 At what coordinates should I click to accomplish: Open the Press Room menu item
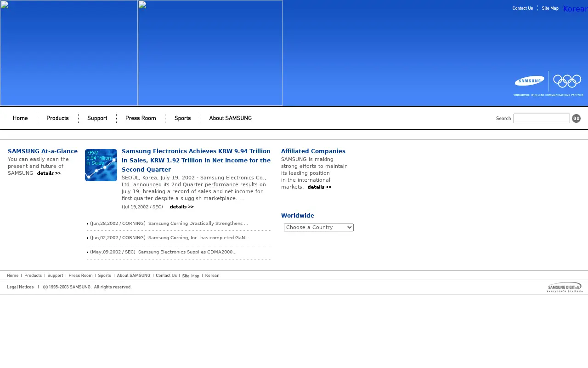pos(141,118)
